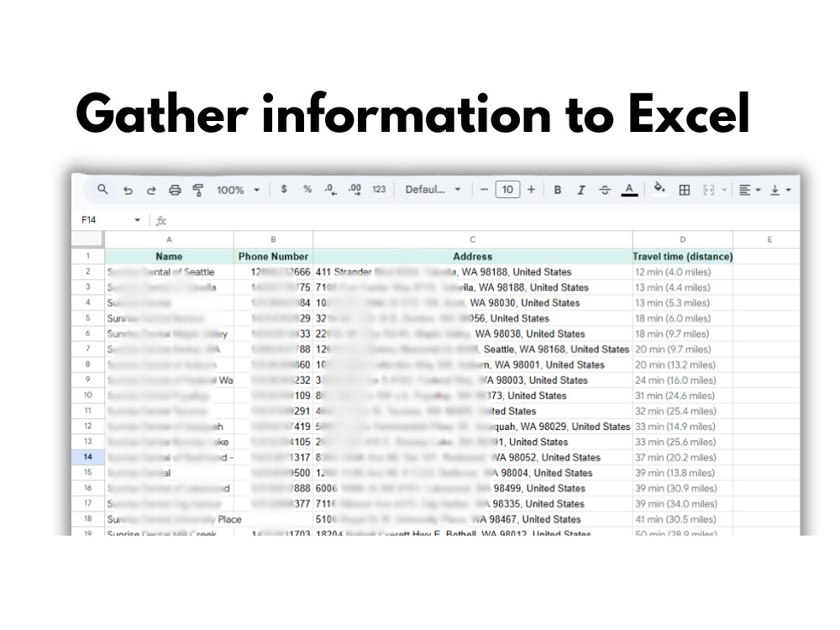Viewport: 840px width, 630px height.
Task: Click the font size field showing 10
Action: 507,190
